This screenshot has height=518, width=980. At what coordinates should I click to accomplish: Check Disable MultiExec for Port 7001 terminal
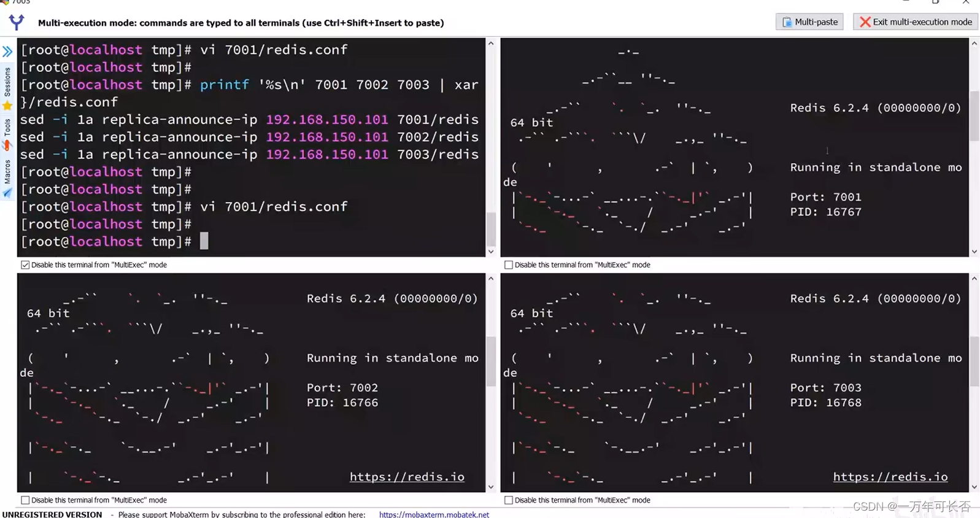click(509, 265)
